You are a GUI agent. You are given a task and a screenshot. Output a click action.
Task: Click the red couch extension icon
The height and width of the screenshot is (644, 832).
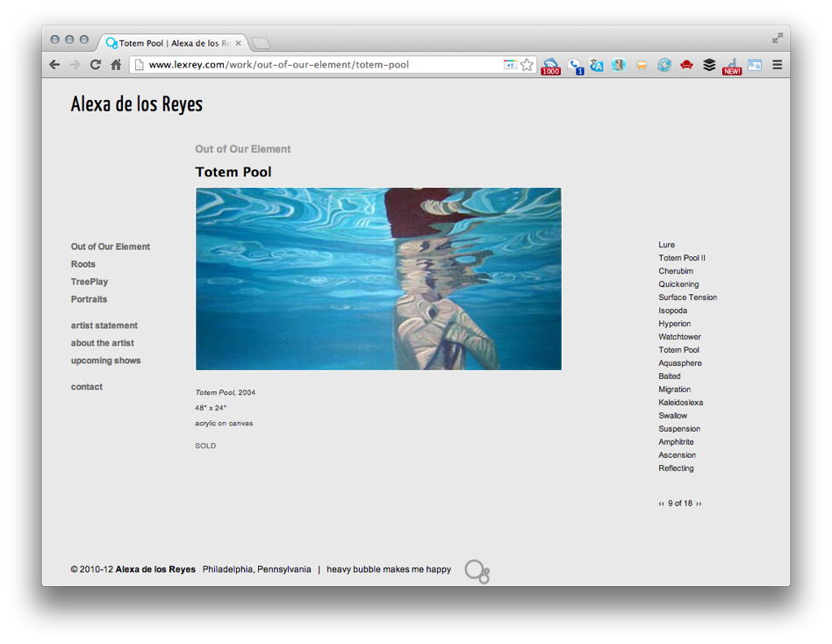[x=686, y=65]
